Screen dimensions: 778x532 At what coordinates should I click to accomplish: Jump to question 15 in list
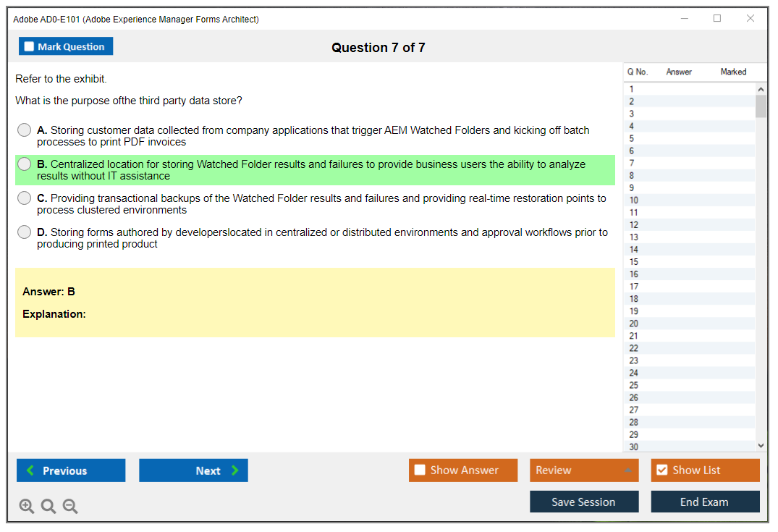[634, 262]
